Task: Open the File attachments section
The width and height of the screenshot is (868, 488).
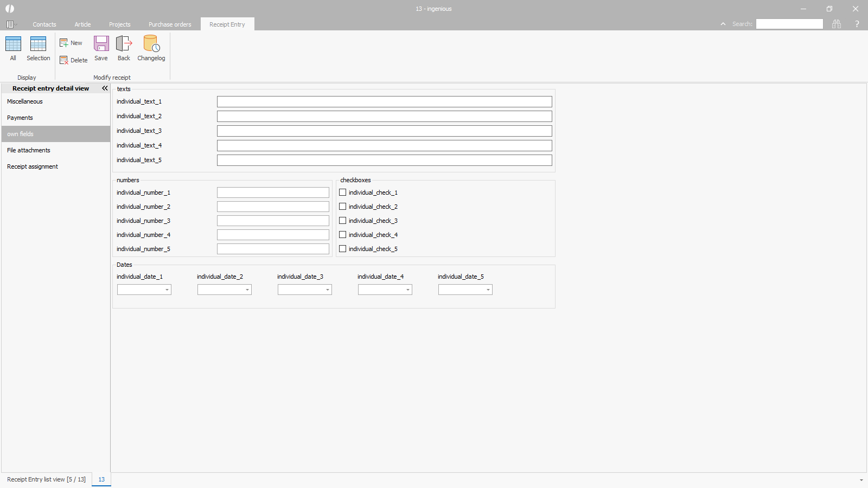Action: [29, 150]
